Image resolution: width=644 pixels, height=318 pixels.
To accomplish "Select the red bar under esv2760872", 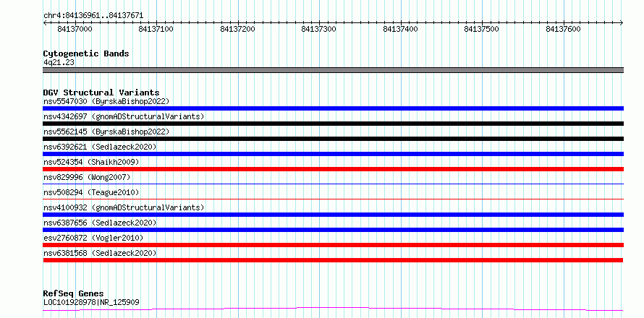I will pyautogui.click(x=333, y=245).
